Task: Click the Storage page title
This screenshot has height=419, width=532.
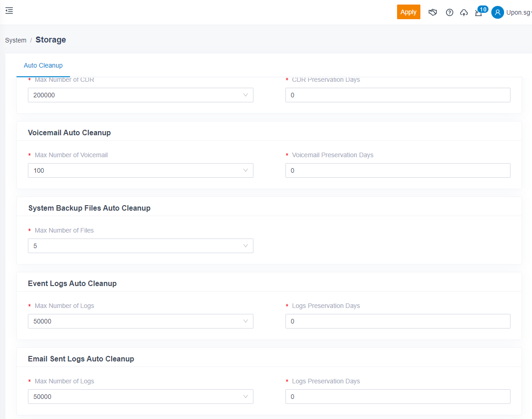Action: coord(51,40)
